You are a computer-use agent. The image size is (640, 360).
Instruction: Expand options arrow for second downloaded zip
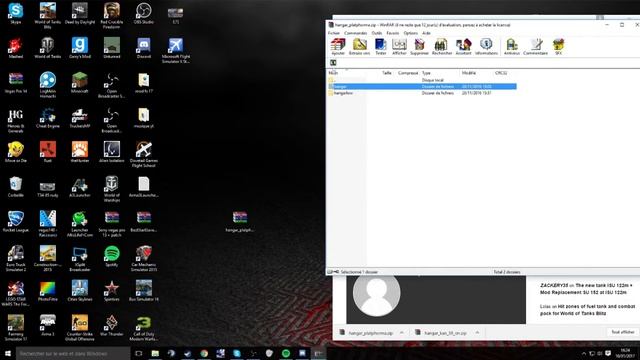click(477, 333)
